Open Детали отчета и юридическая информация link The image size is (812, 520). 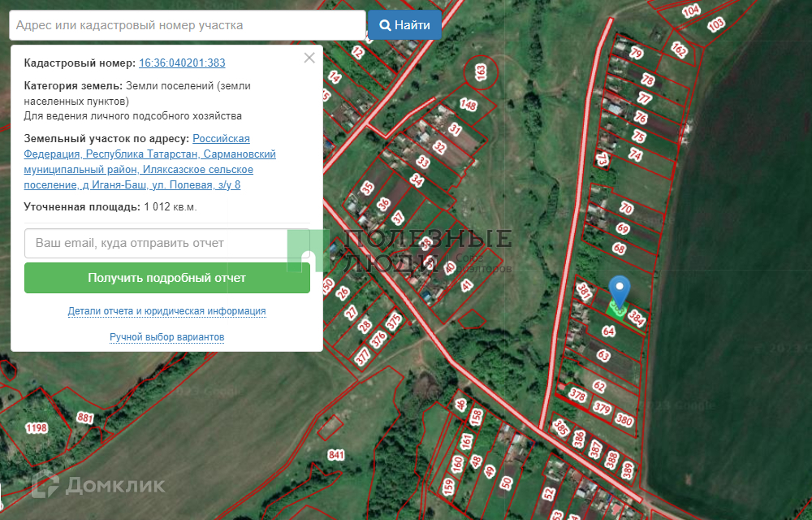tap(166, 310)
